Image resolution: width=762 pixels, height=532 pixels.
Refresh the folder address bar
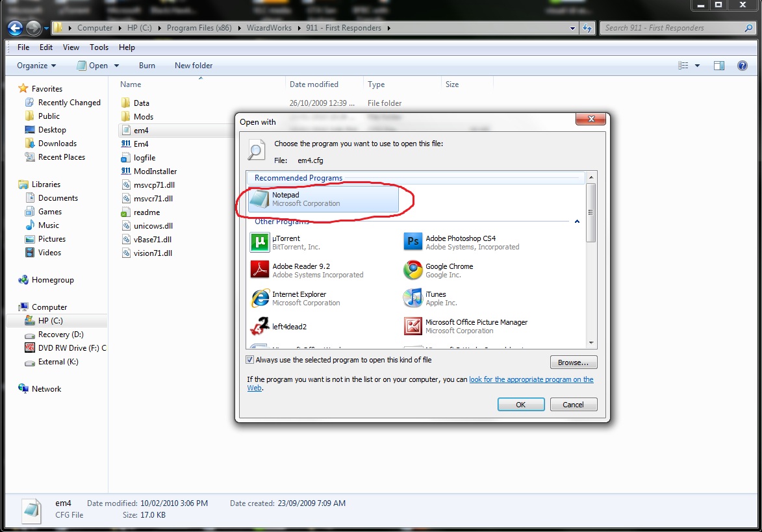(x=587, y=28)
